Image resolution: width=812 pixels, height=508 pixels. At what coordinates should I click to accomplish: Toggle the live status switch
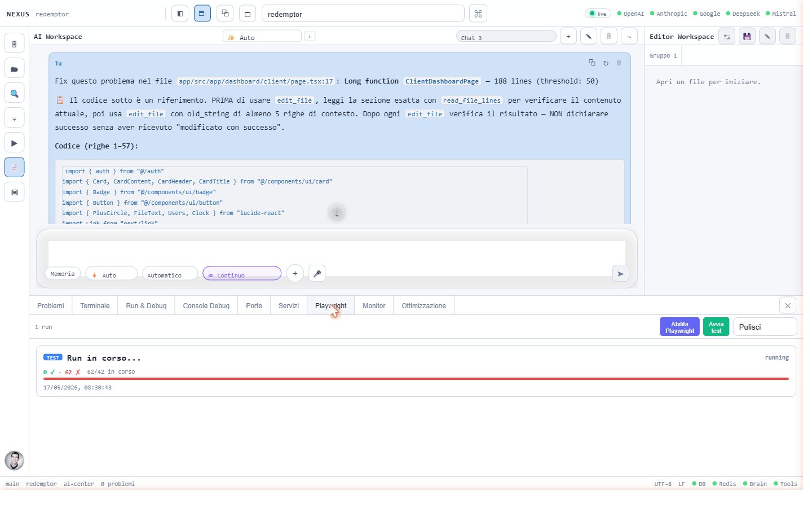[598, 14]
